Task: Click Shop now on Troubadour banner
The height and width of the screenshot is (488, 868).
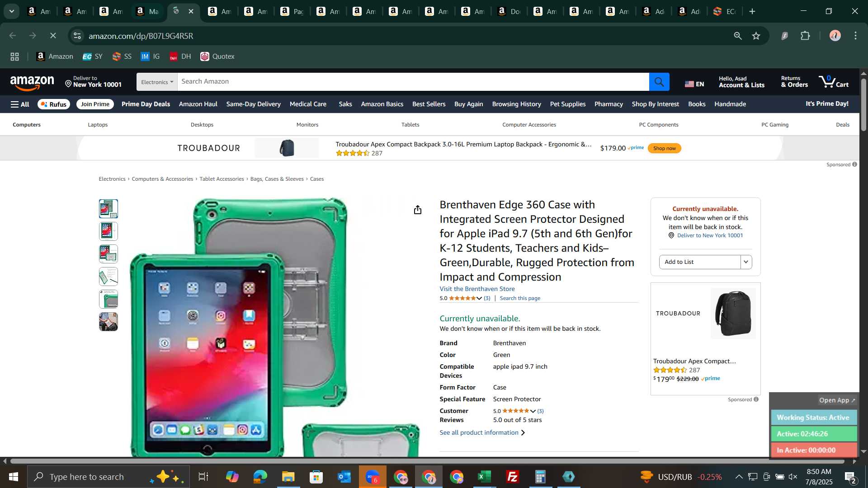Action: (664, 148)
